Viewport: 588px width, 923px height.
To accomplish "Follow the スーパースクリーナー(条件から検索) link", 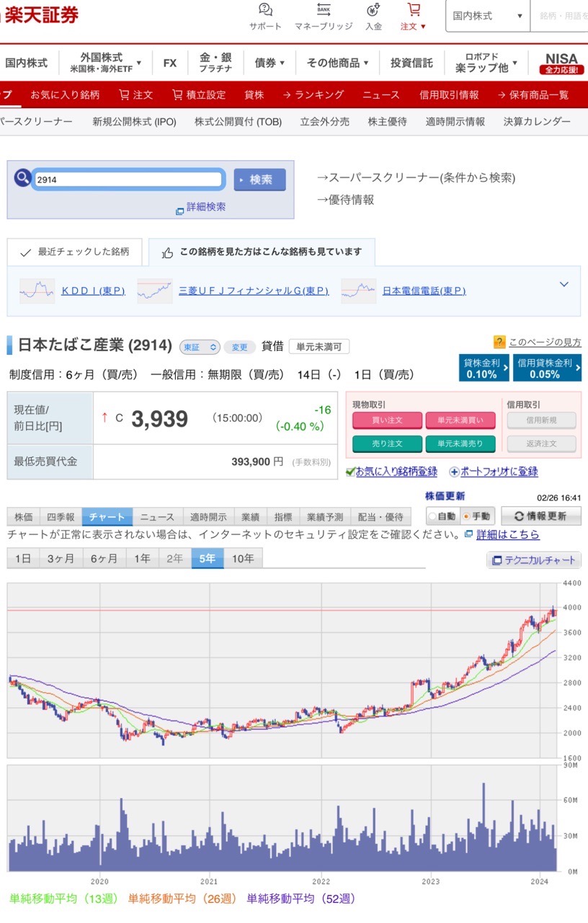I will 417,177.
